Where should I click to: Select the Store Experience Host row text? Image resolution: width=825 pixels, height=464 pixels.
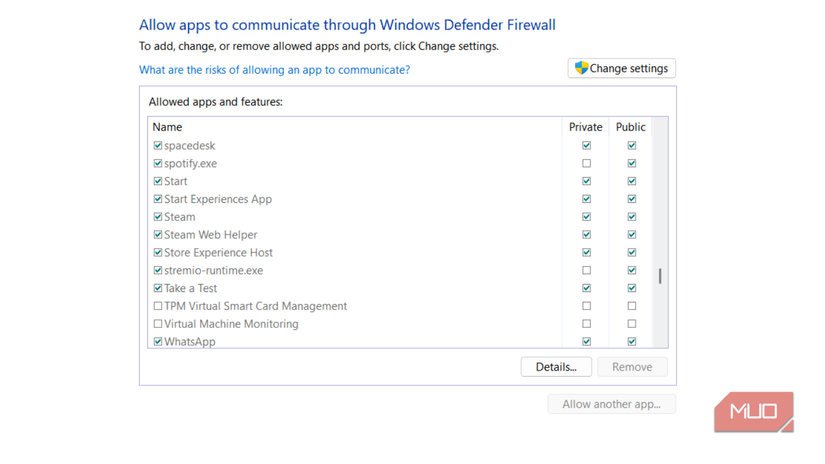[218, 253]
